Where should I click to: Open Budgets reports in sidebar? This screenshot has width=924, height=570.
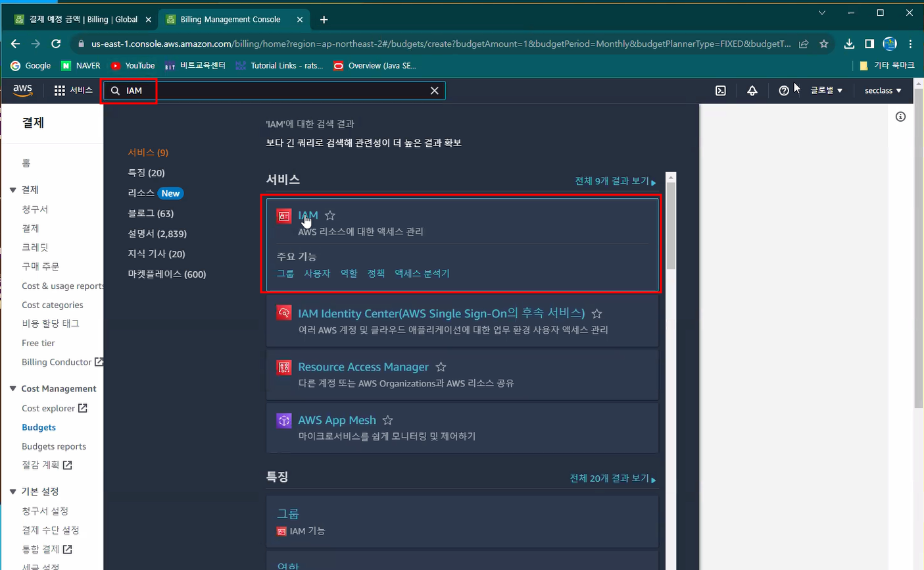tap(54, 446)
